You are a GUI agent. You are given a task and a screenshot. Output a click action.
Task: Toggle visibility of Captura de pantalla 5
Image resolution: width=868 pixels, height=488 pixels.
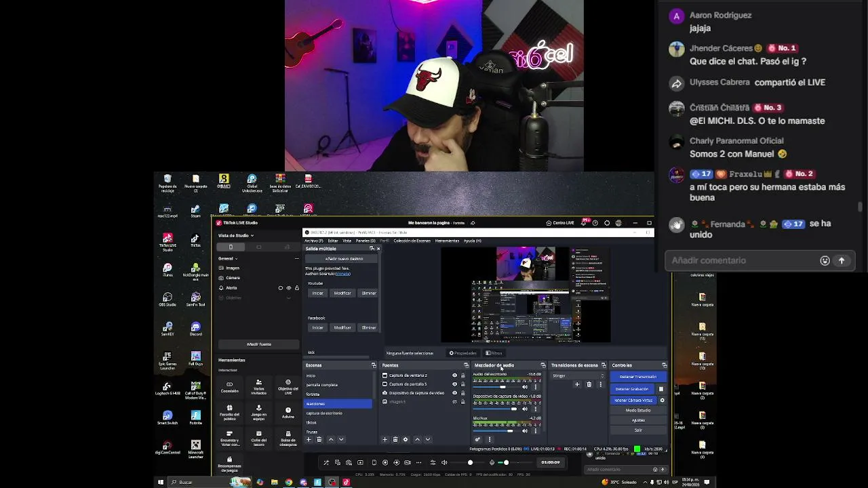click(x=454, y=384)
